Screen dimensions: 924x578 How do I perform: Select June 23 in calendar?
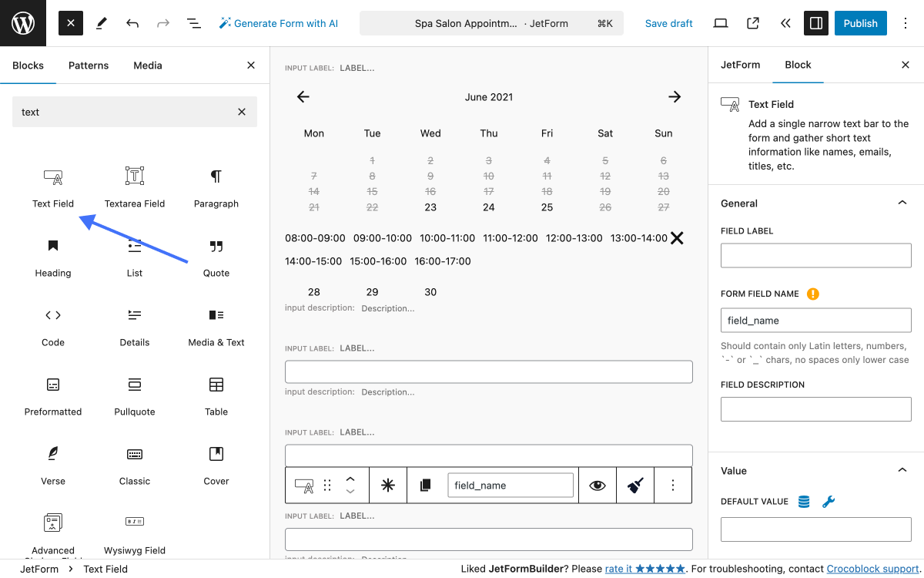[430, 207]
